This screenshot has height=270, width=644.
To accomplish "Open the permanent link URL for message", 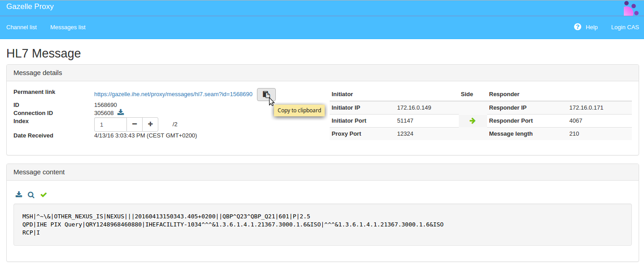I will point(173,94).
